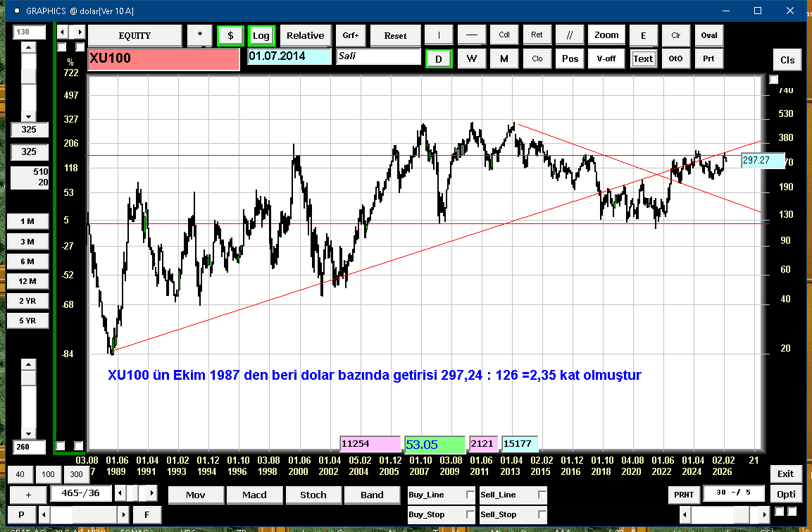Enable the Buy_Line checkbox

tap(470, 495)
